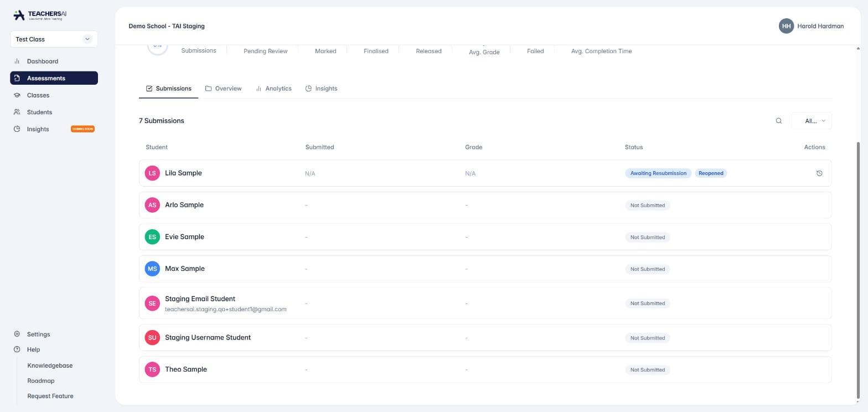Click the name Theo Sample
868x412 pixels.
(186, 369)
